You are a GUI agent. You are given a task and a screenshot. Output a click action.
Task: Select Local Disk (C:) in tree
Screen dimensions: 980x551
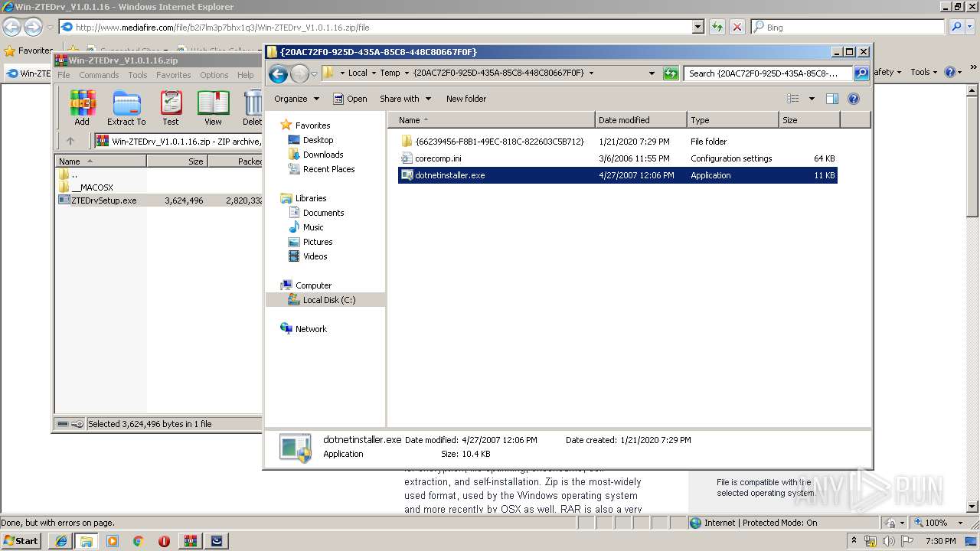click(328, 300)
